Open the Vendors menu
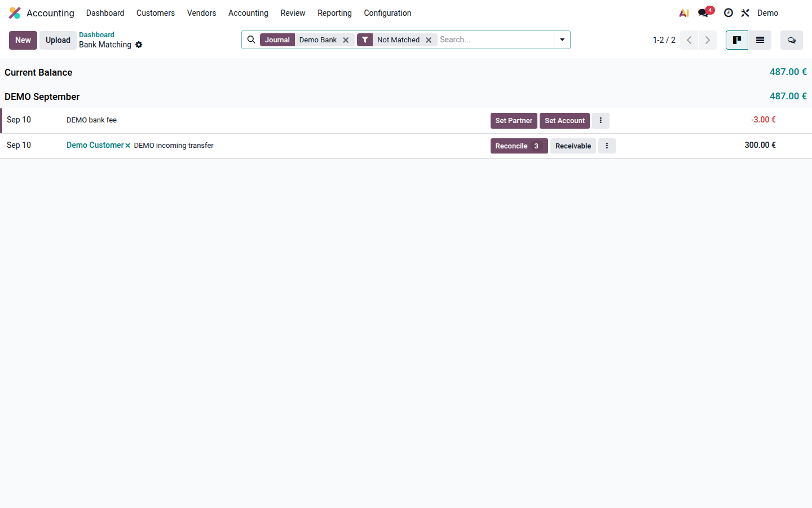 tap(202, 13)
